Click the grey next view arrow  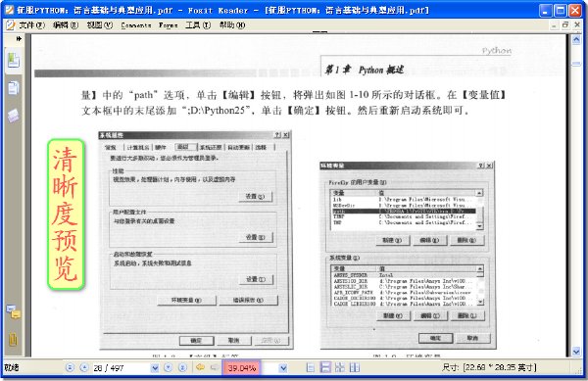pos(215,367)
